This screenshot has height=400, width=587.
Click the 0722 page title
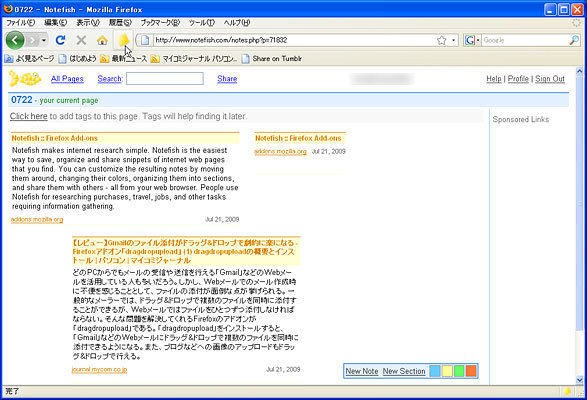tap(22, 100)
